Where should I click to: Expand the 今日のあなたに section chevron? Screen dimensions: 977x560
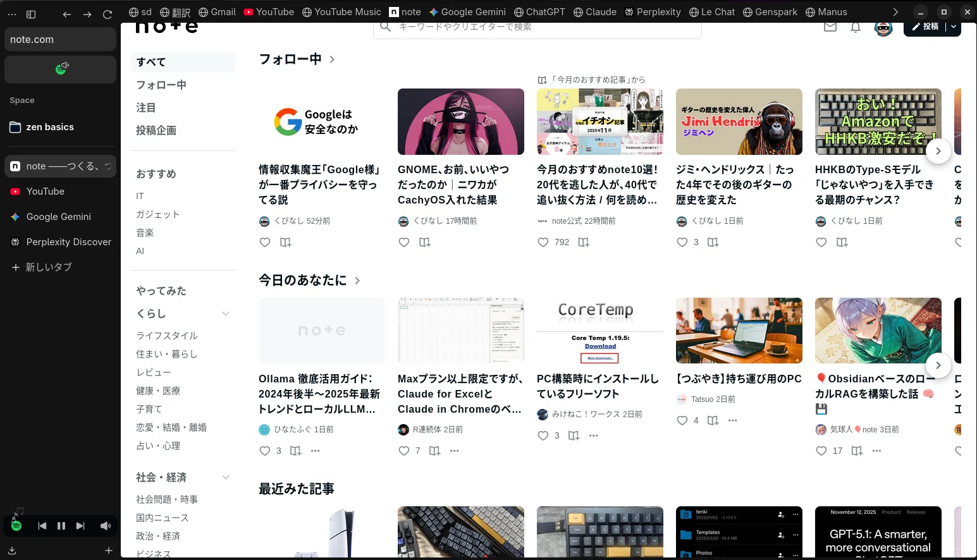(x=357, y=281)
